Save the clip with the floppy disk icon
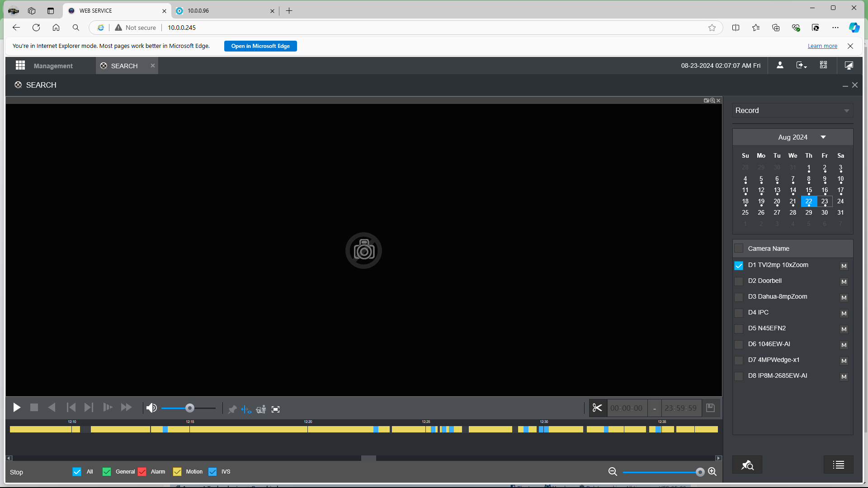This screenshot has width=868, height=488. [710, 408]
